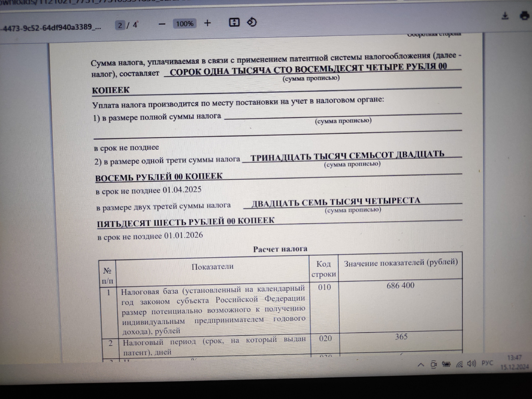Select the fit-to-page icon in the toolbar
The image size is (532, 399).
[x=235, y=22]
